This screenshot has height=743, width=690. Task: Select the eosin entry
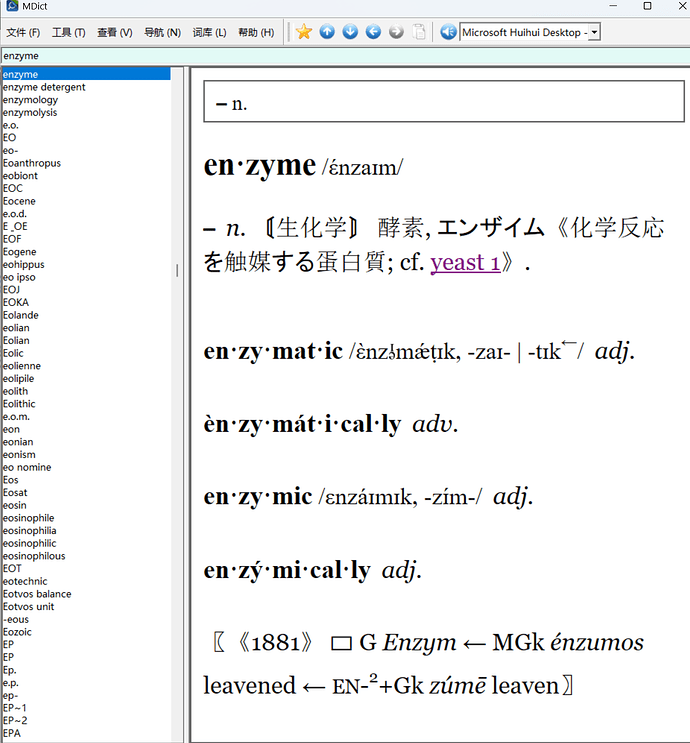pyautogui.click(x=15, y=506)
